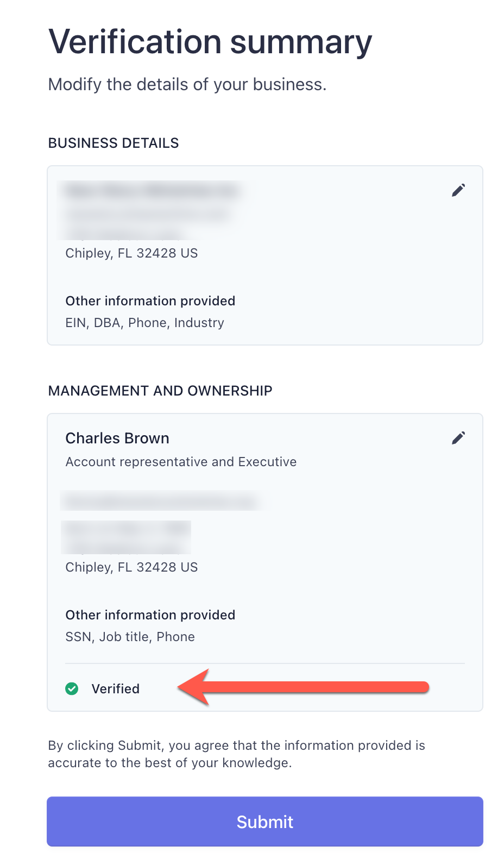This screenshot has height=865, width=504.
Task: Click the blurred business name in details card
Action: pos(151,191)
